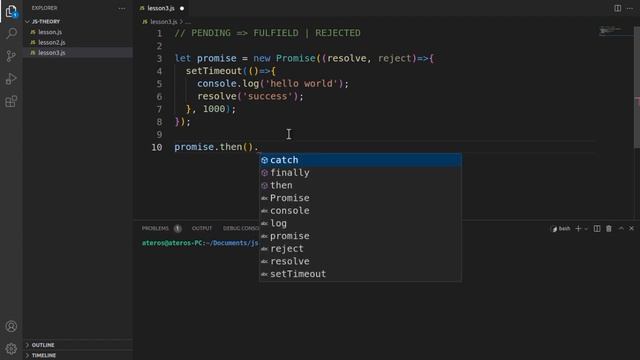This screenshot has width=640, height=360.
Task: Click the editor vertical scrollbar
Action: click(x=637, y=87)
